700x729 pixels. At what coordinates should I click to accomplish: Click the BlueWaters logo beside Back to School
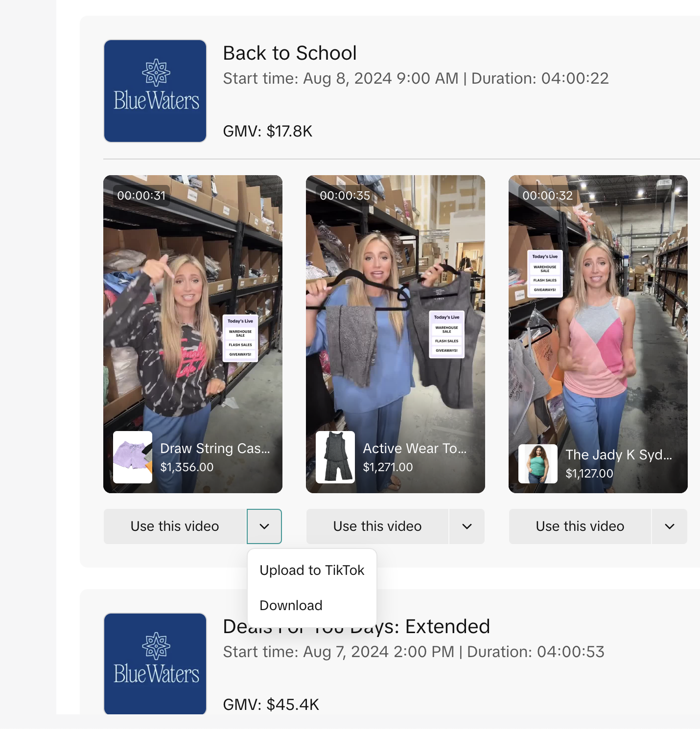(155, 91)
